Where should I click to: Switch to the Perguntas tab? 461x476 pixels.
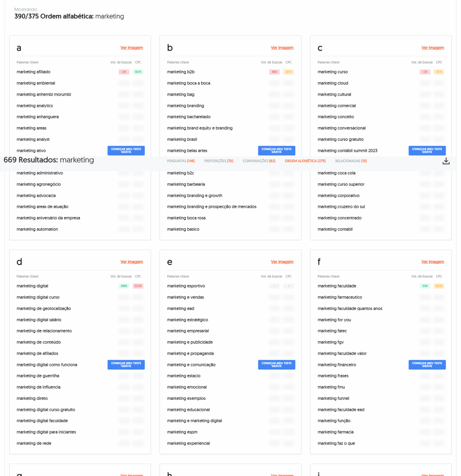pyautogui.click(x=181, y=161)
